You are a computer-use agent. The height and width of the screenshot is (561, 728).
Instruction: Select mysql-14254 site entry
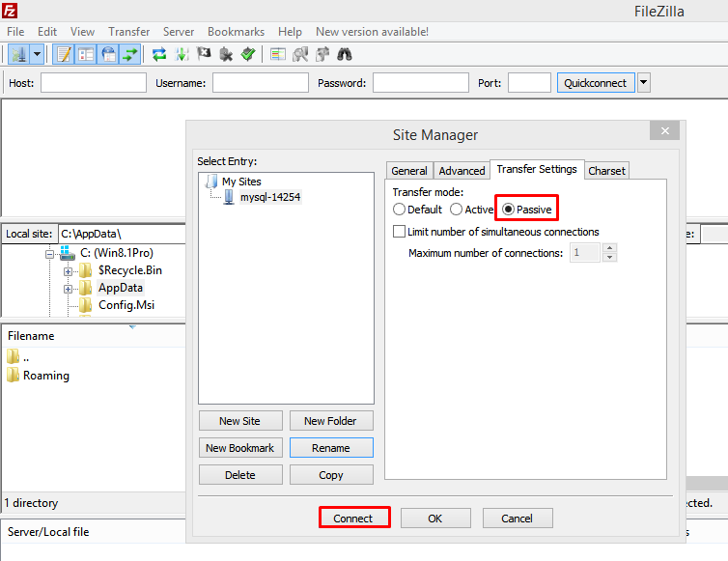click(269, 197)
